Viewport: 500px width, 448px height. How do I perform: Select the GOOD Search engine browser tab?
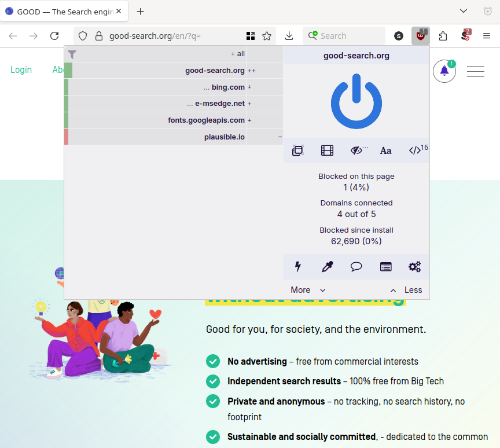64,11
